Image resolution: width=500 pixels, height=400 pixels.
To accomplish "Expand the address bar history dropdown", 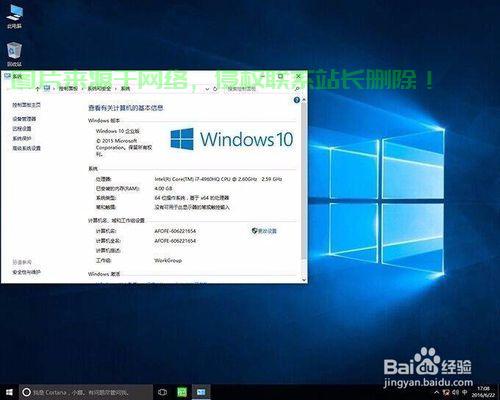I will [x=207, y=89].
